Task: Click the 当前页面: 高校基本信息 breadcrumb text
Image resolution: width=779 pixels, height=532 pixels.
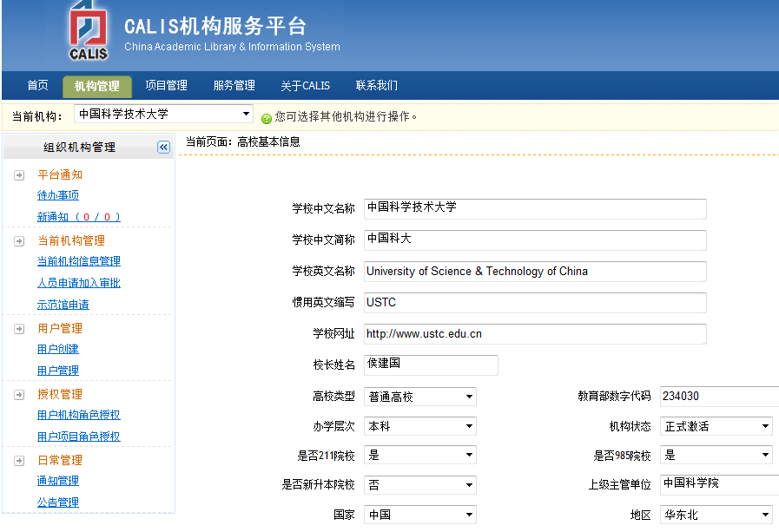Action: [243, 142]
